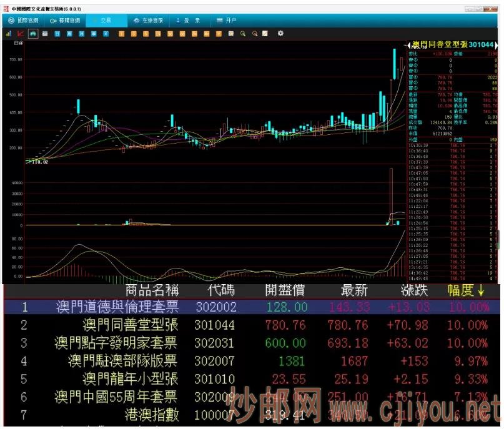Viewport: 504px width, 429px height.
Task: Select row 澳門駐澳部隊版票
Action: [252, 361]
